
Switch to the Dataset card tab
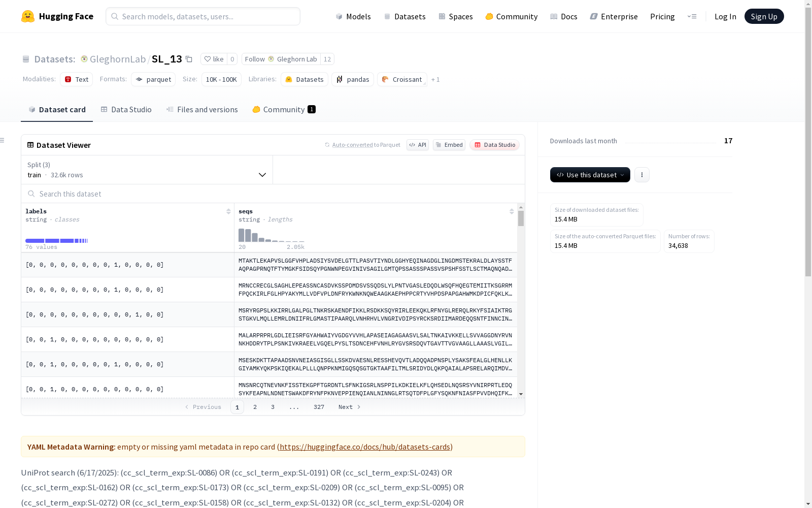[x=57, y=109]
